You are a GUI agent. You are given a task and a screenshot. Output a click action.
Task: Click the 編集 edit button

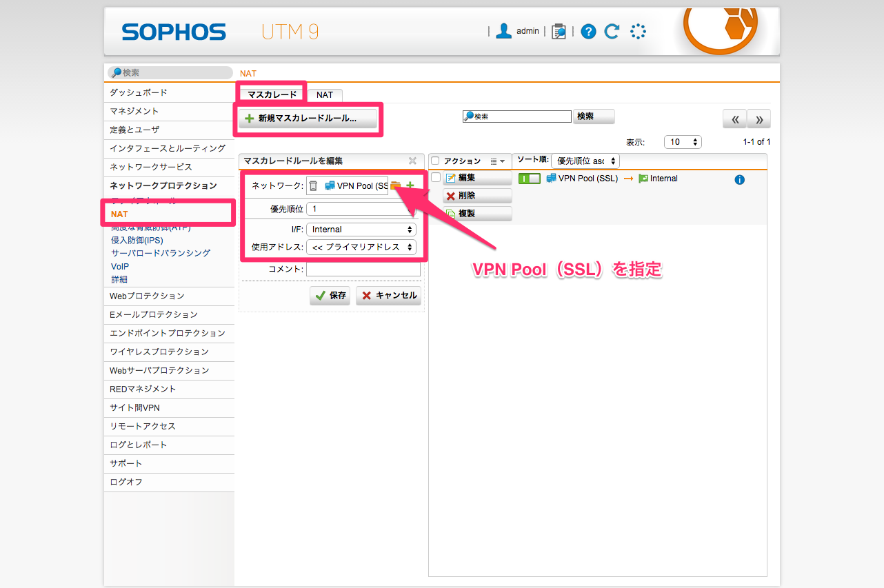[477, 178]
